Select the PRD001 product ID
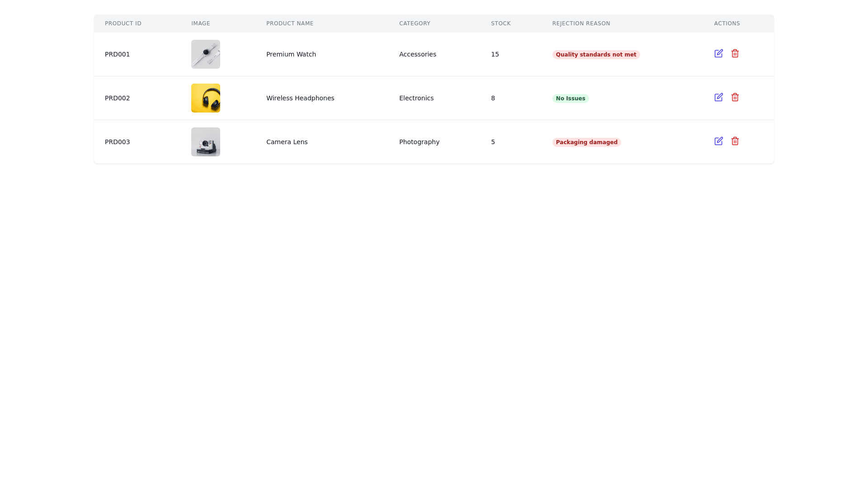This screenshot has height=488, width=868. coord(117,54)
